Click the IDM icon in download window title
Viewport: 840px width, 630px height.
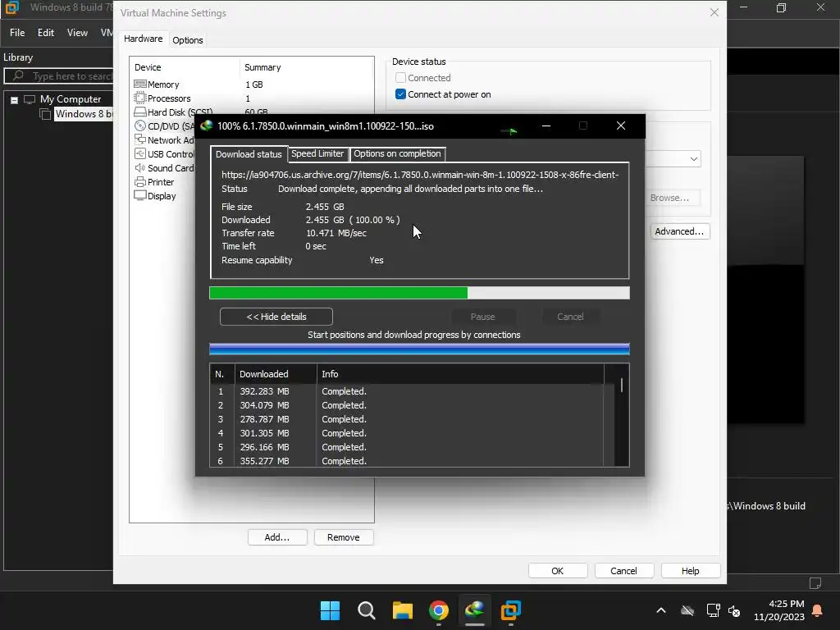coord(206,126)
